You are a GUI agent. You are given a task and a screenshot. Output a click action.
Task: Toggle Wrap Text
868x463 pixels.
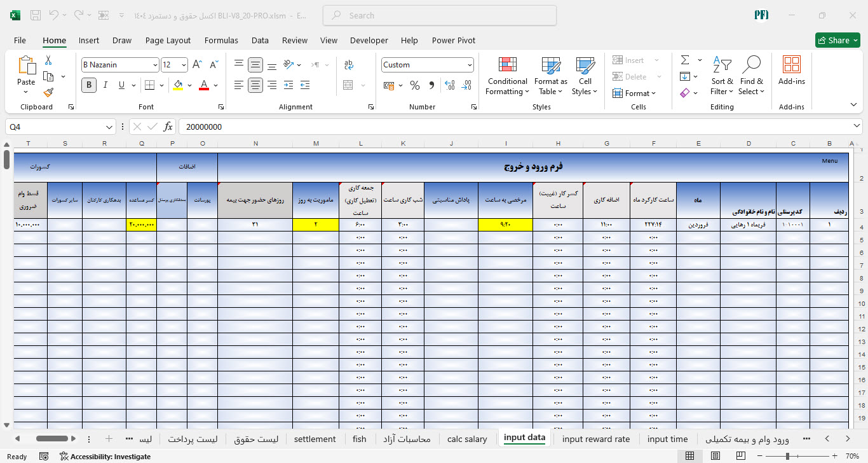click(x=349, y=65)
